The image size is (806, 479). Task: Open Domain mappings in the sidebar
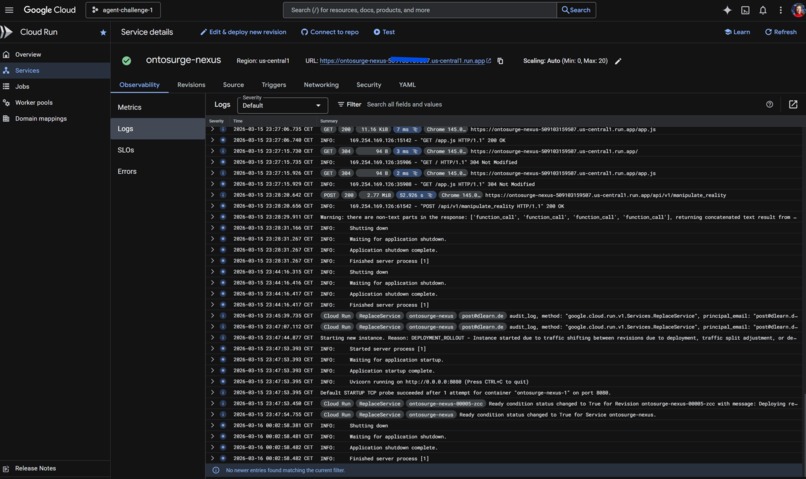[55, 118]
